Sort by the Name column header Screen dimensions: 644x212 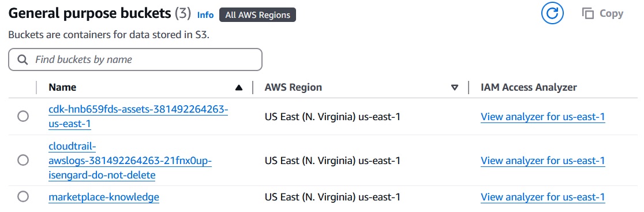[x=62, y=87]
